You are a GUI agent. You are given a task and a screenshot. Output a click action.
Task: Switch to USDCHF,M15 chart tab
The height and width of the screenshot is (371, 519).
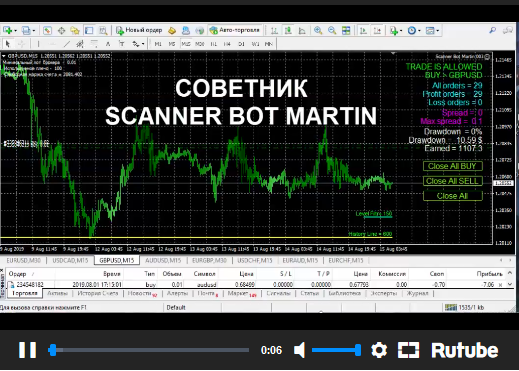(x=255, y=260)
